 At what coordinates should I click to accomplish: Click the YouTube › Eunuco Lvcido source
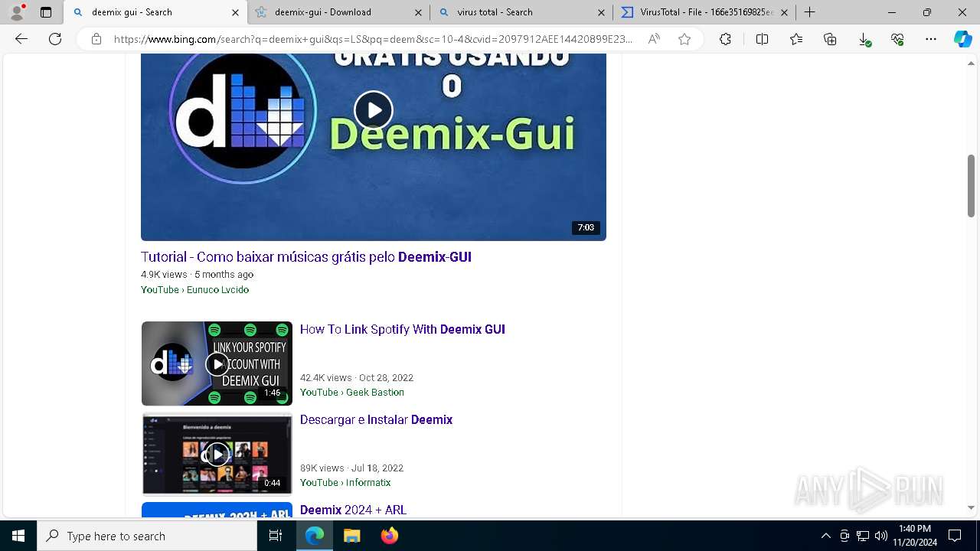point(194,290)
